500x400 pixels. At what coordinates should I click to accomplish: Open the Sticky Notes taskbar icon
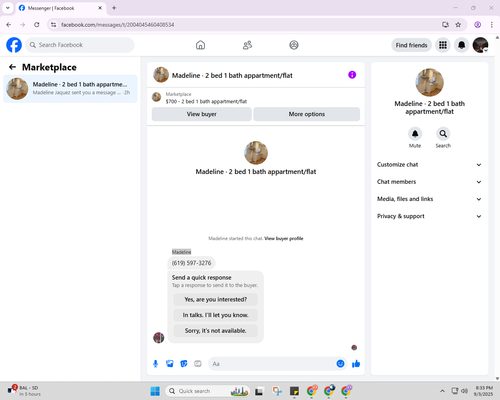294,391
